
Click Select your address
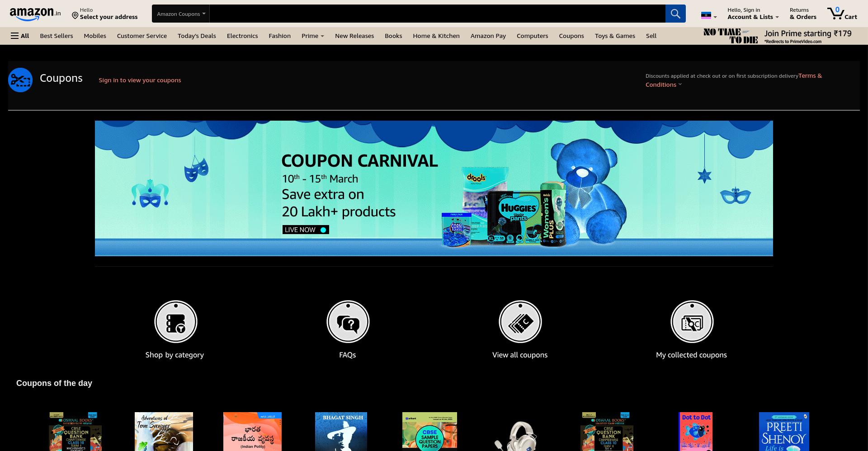(x=108, y=17)
